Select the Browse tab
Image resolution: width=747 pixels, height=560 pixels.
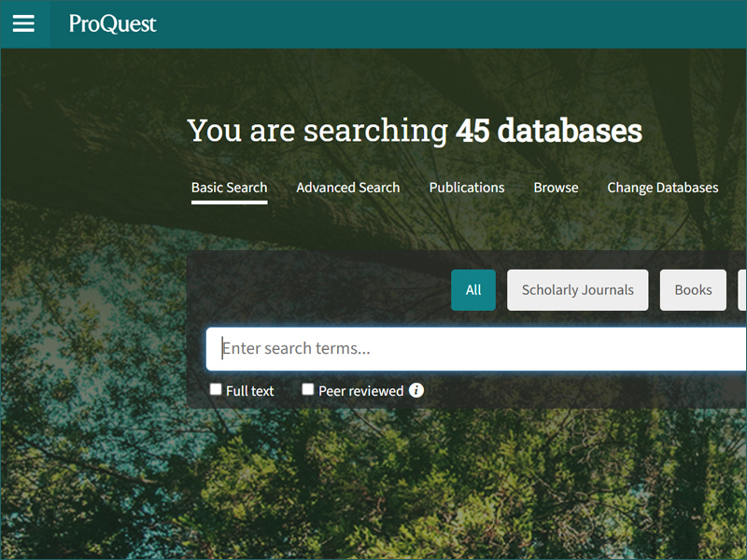(556, 188)
